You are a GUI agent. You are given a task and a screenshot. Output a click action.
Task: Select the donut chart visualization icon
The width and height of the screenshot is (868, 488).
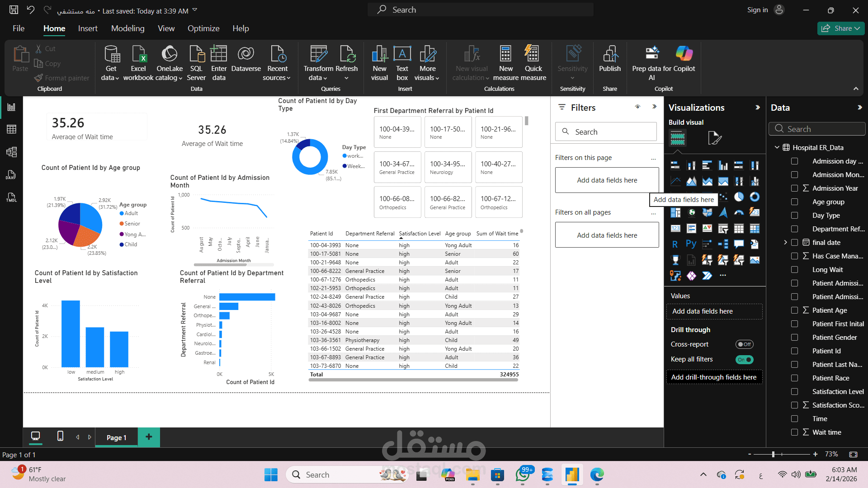pos(755,197)
